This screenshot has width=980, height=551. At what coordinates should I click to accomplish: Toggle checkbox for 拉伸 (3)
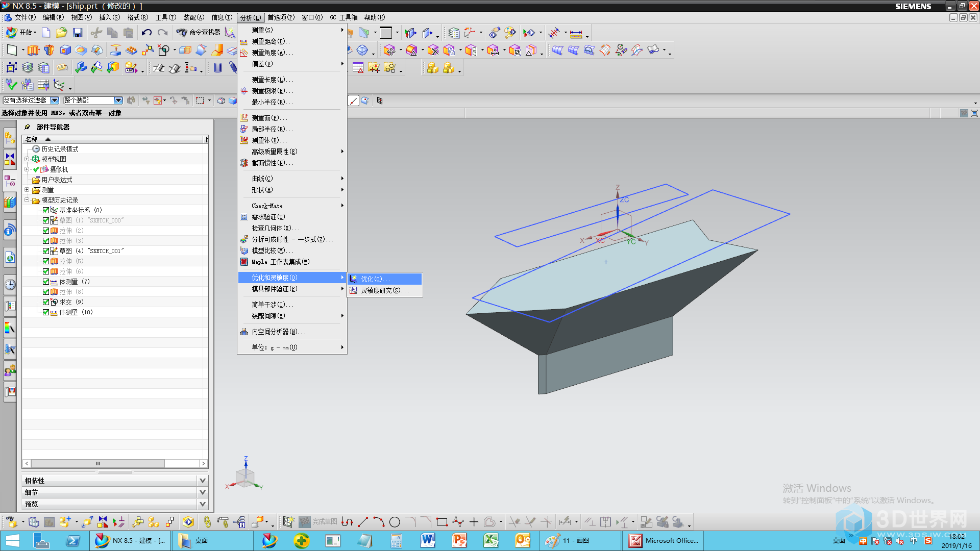pyautogui.click(x=46, y=241)
